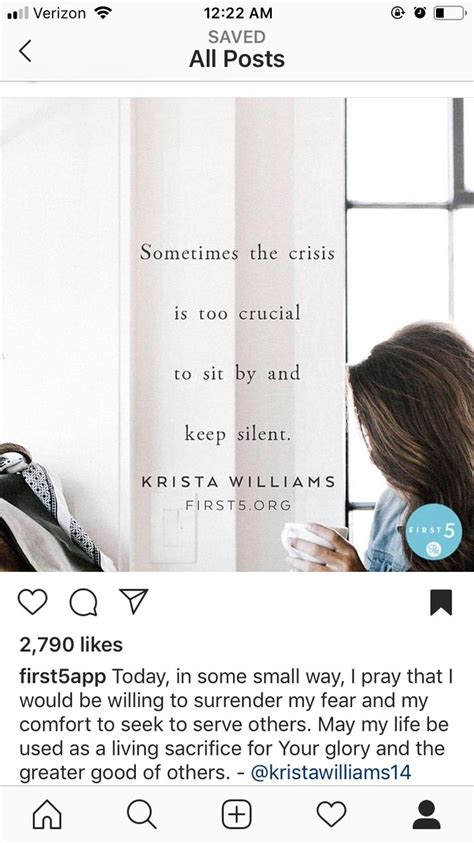Tap the back arrow in header
This screenshot has width=474, height=843.
point(25,51)
